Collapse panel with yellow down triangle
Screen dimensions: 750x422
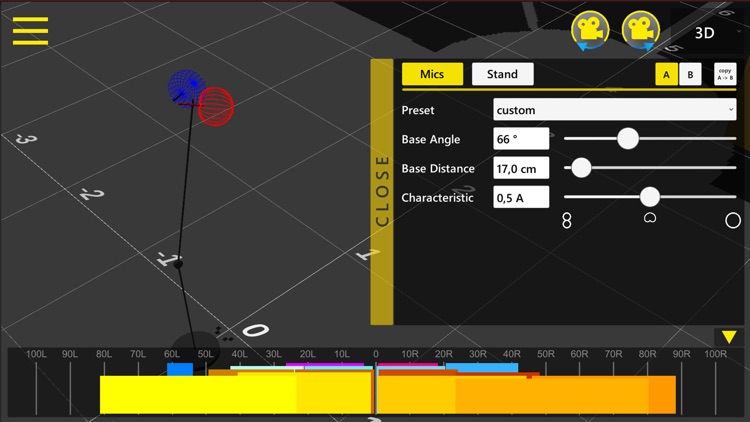click(729, 337)
